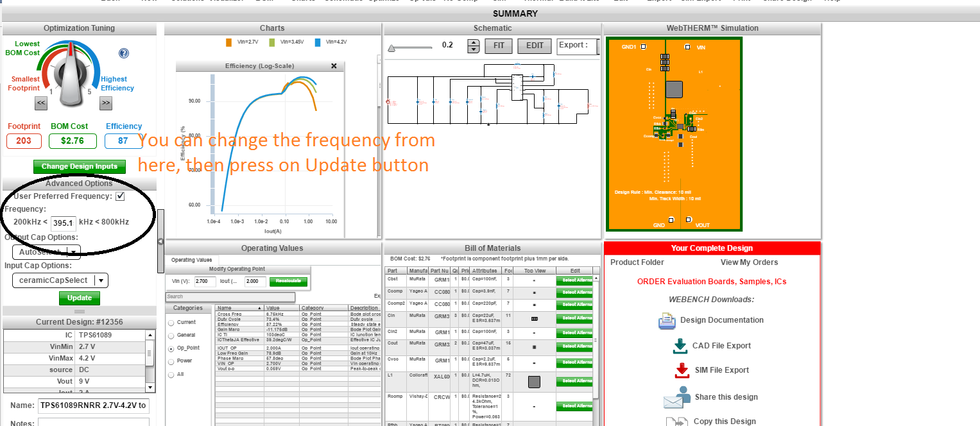Click the operating values Search box

pos(230,297)
